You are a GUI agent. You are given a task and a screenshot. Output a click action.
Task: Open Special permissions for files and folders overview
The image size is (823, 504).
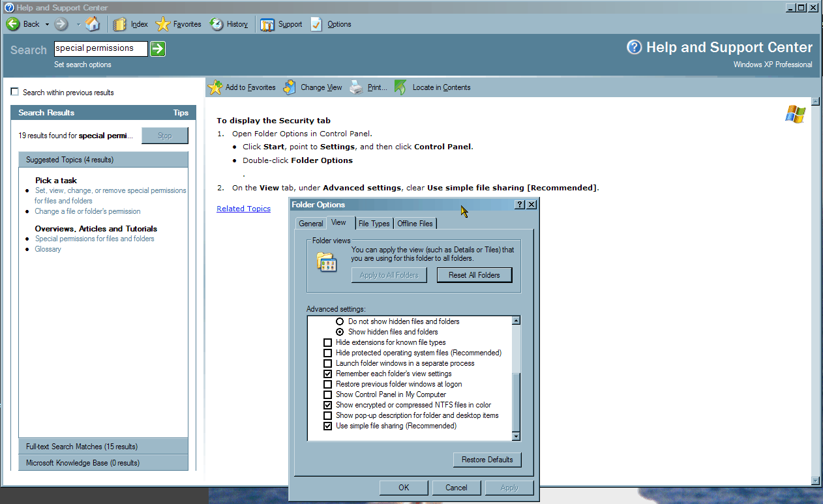click(95, 239)
